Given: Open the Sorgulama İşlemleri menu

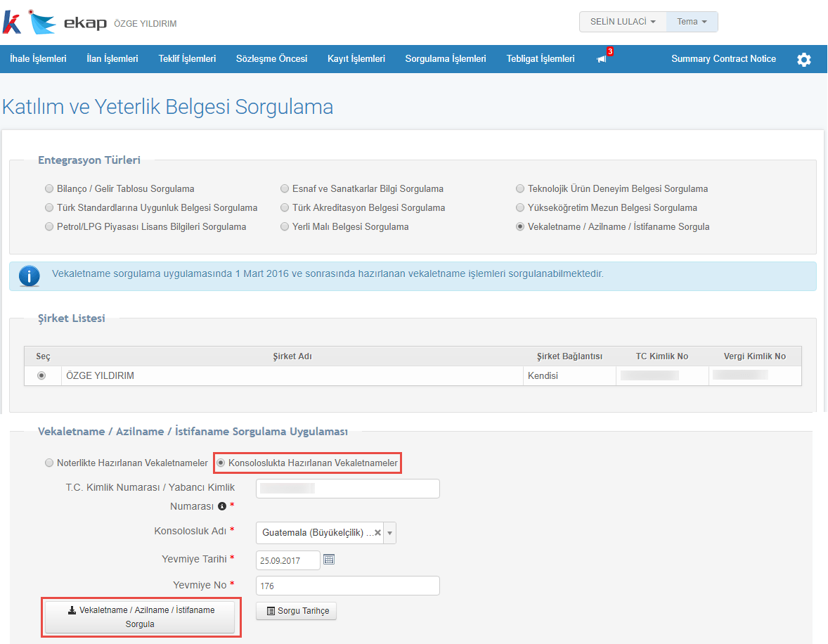Looking at the screenshot, I should pyautogui.click(x=446, y=59).
